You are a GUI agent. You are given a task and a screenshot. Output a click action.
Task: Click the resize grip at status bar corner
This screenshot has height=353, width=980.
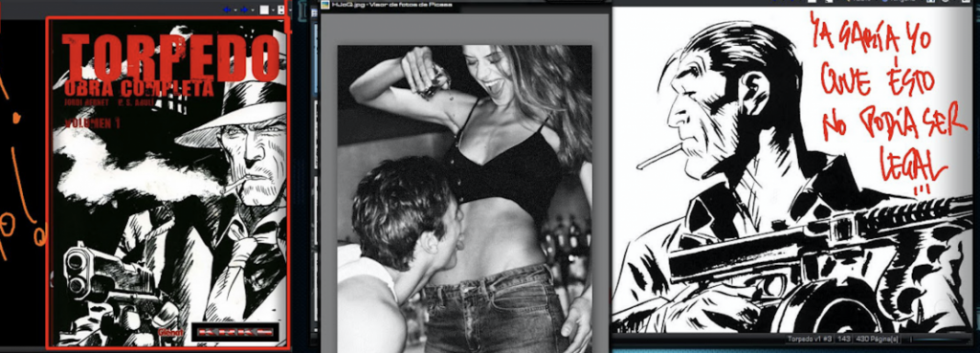point(970,342)
